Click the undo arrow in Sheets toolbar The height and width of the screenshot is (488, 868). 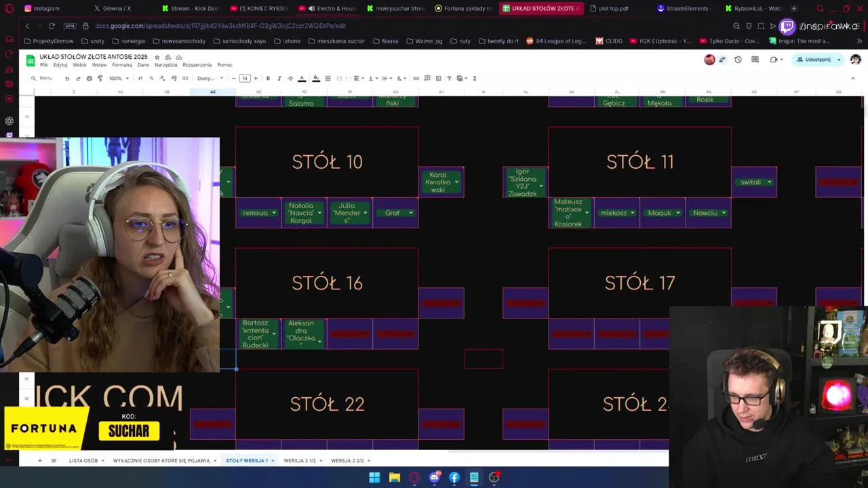pyautogui.click(x=67, y=79)
